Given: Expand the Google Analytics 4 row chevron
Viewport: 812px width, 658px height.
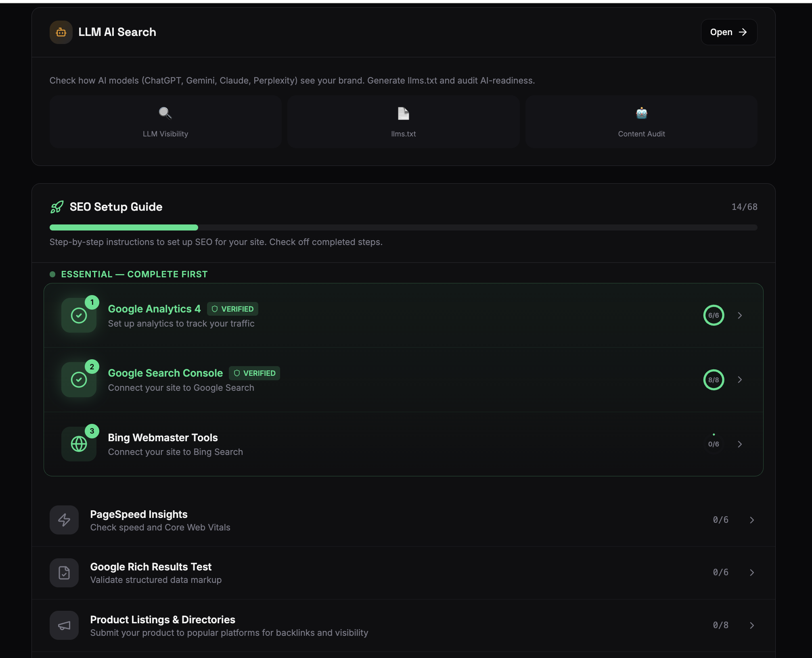Looking at the screenshot, I should (x=740, y=316).
